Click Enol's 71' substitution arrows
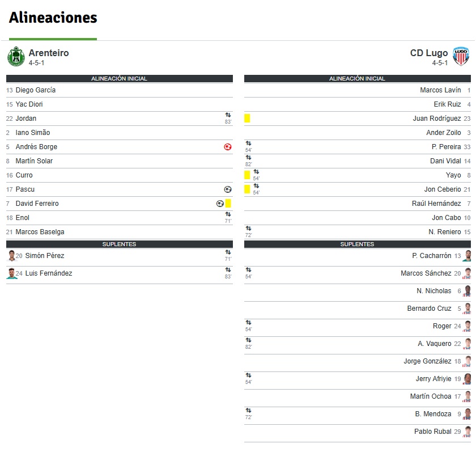This screenshot has width=476, height=452. point(228,214)
